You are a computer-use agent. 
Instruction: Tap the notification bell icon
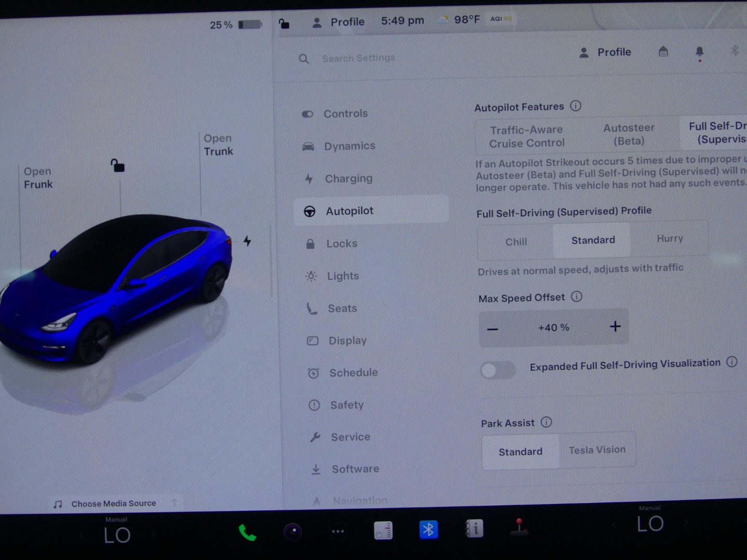point(699,52)
